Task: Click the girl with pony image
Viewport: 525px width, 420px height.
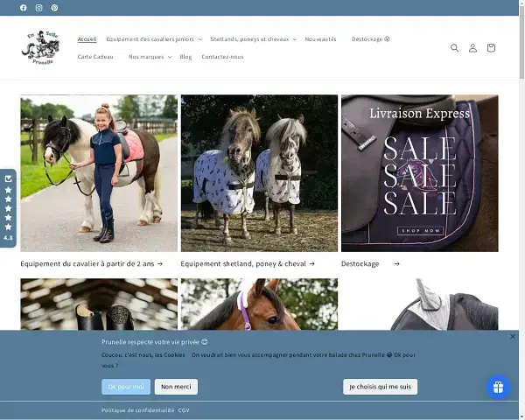Action: click(x=99, y=173)
